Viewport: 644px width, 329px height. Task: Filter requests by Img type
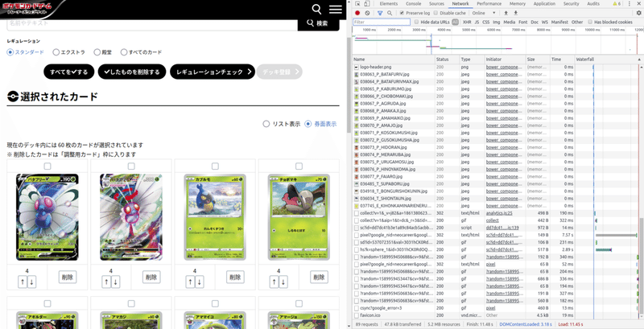tap(497, 23)
